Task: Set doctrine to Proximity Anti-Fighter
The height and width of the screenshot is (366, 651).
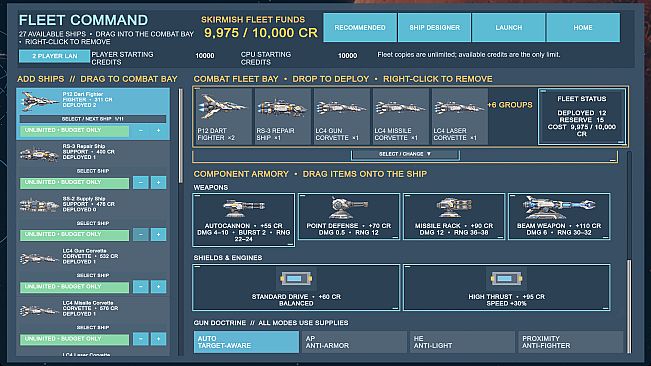Action: pos(570,342)
